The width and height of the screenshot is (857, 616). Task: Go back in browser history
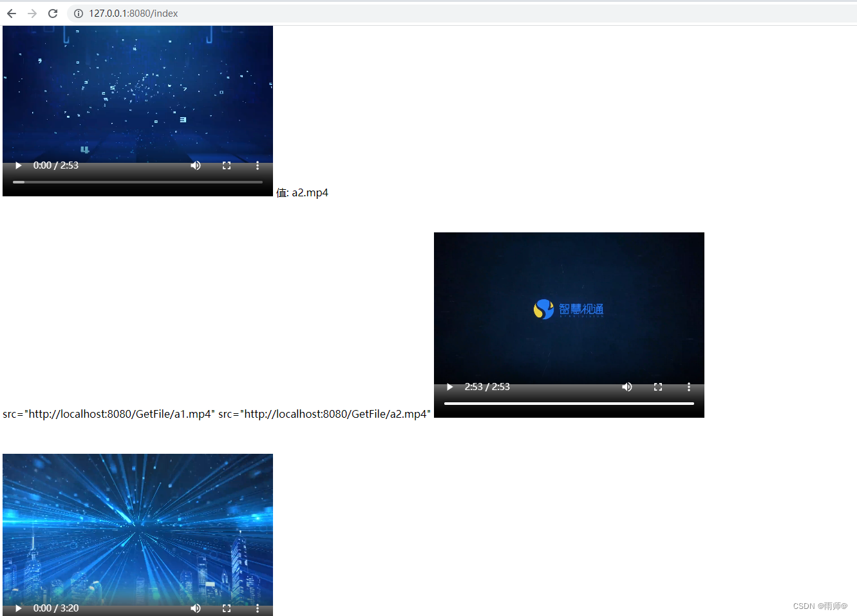(12, 14)
